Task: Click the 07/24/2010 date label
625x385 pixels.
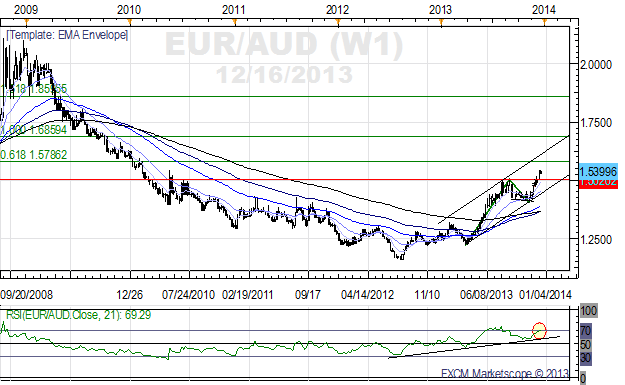Action: [188, 295]
